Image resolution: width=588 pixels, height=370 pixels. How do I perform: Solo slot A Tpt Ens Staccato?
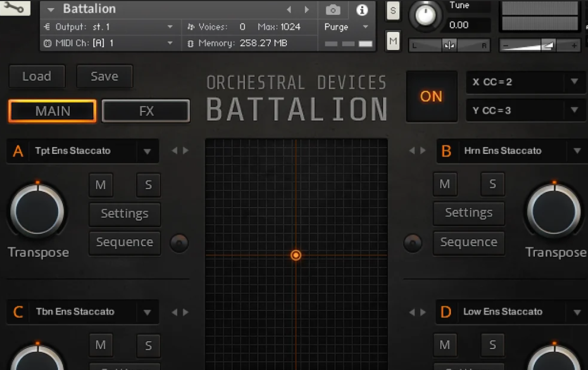[149, 185]
